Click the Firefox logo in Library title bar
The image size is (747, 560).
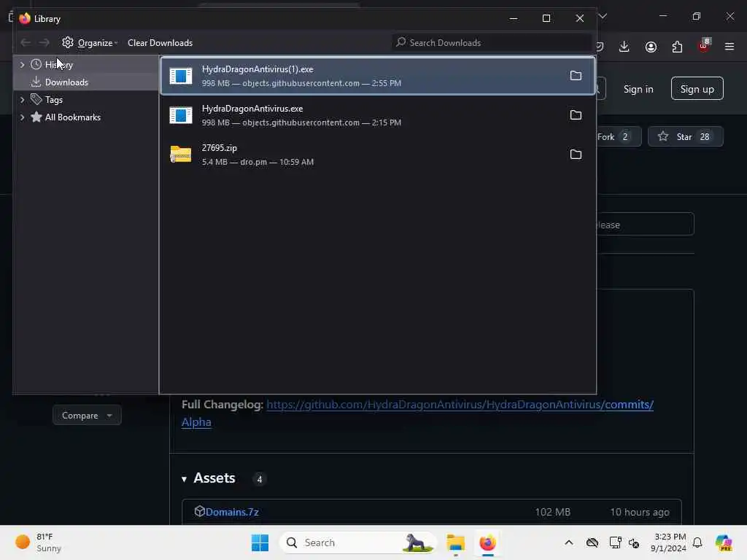25,18
